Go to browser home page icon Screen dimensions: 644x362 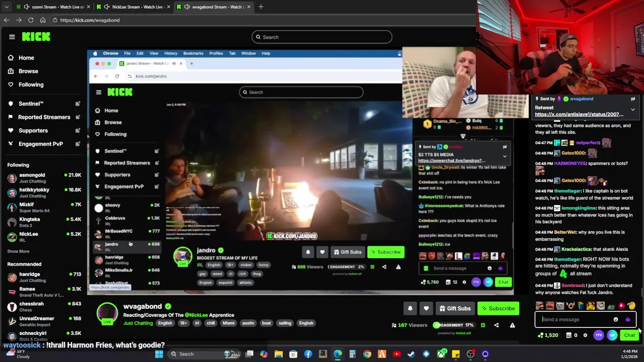pyautogui.click(x=43, y=20)
